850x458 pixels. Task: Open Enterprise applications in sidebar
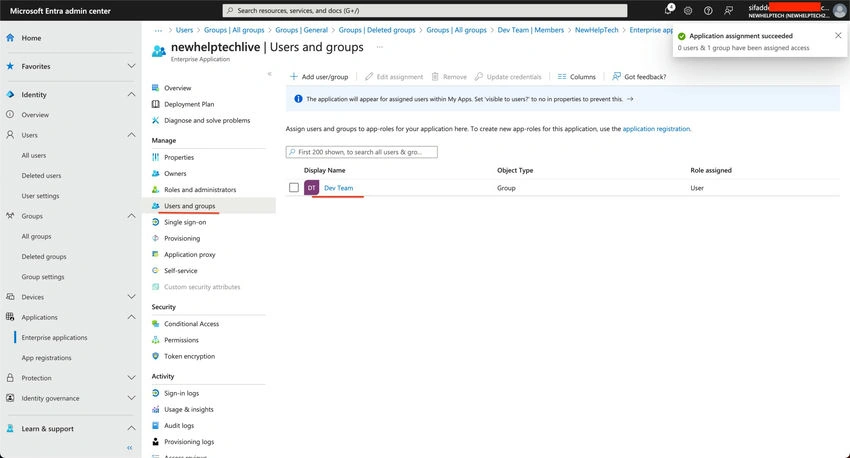tap(54, 338)
